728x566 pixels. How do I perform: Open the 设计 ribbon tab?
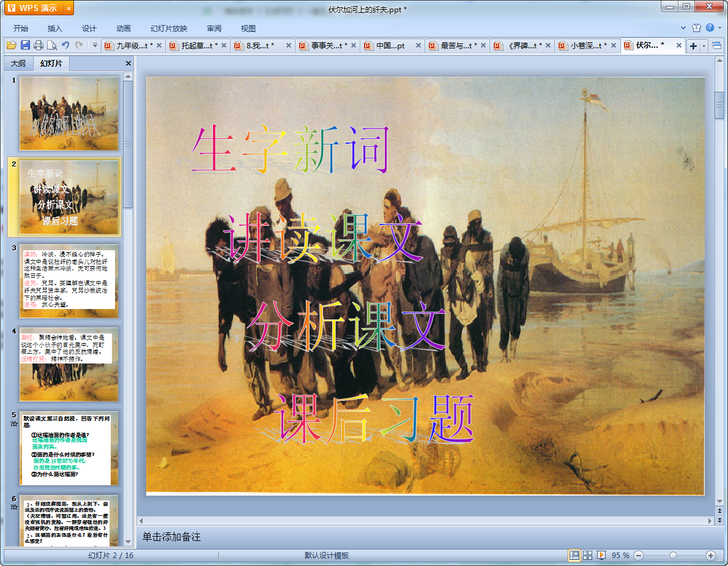[x=89, y=28]
